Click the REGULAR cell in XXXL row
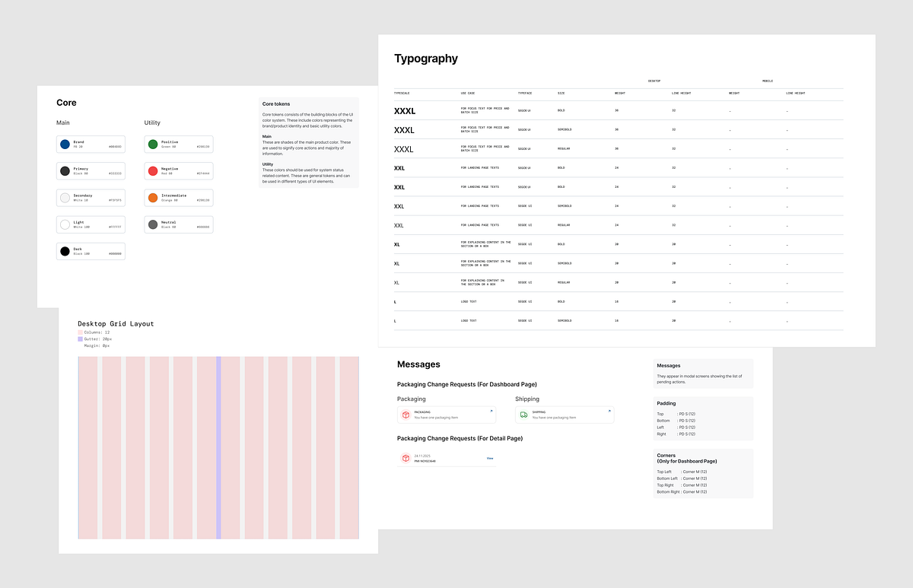Viewport: 913px width, 588px height. 565,149
